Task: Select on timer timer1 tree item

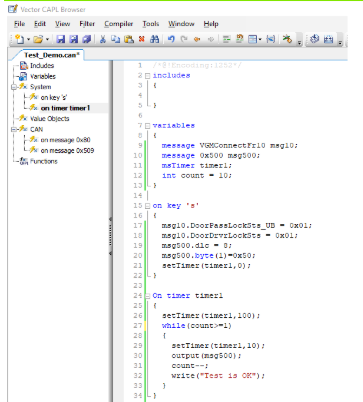Action: click(65, 108)
